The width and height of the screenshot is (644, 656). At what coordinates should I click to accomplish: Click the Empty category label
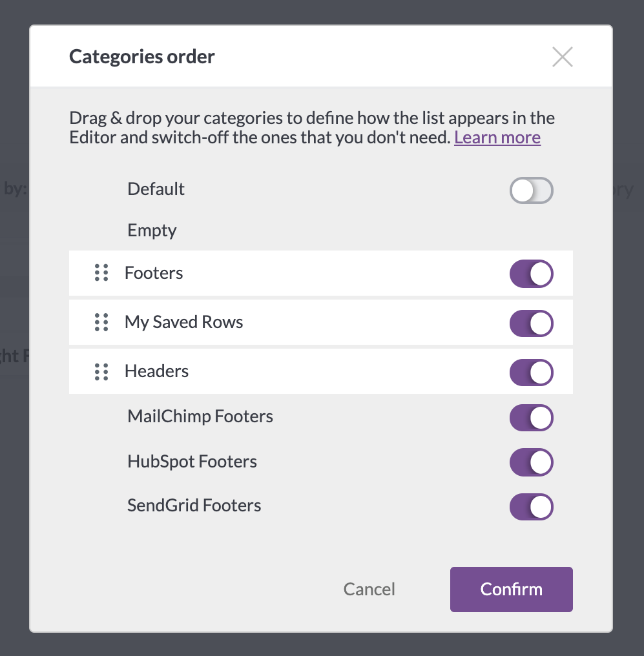tap(152, 231)
